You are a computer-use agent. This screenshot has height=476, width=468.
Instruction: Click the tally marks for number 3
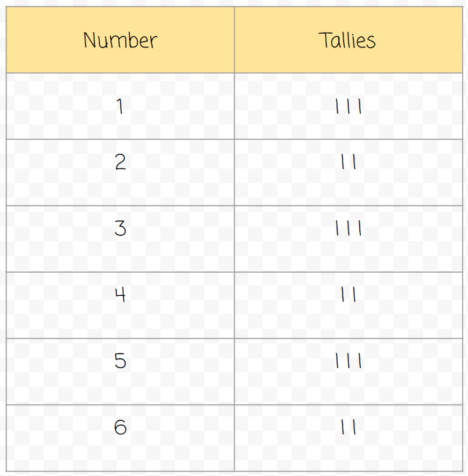click(x=348, y=228)
